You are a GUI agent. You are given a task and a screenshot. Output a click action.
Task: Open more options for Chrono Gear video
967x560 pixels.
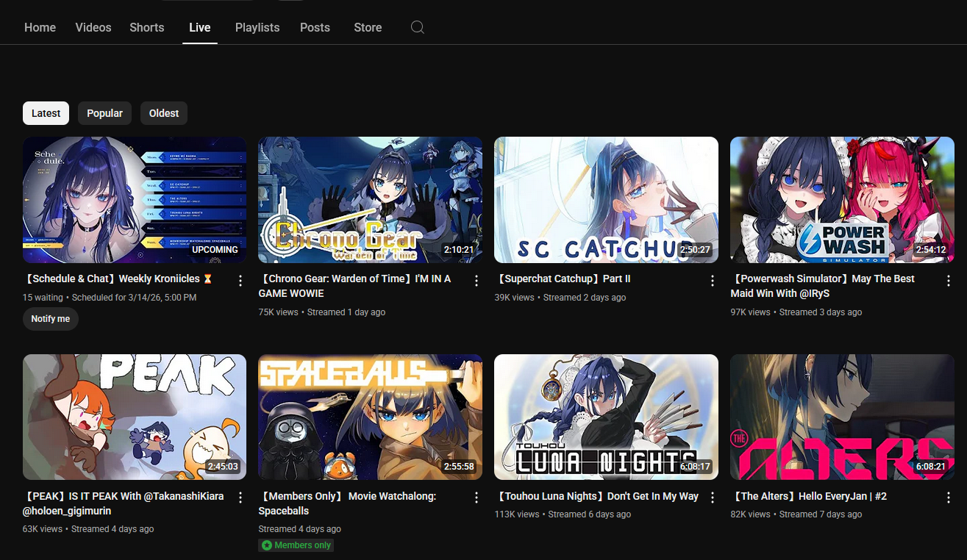(477, 281)
